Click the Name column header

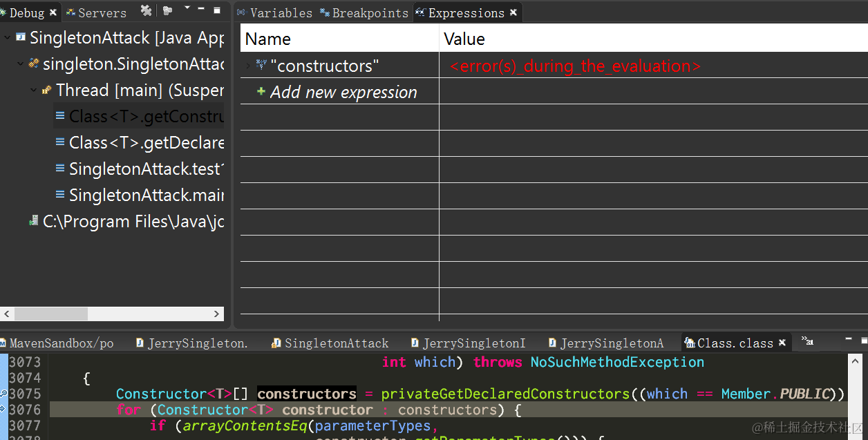(339, 39)
